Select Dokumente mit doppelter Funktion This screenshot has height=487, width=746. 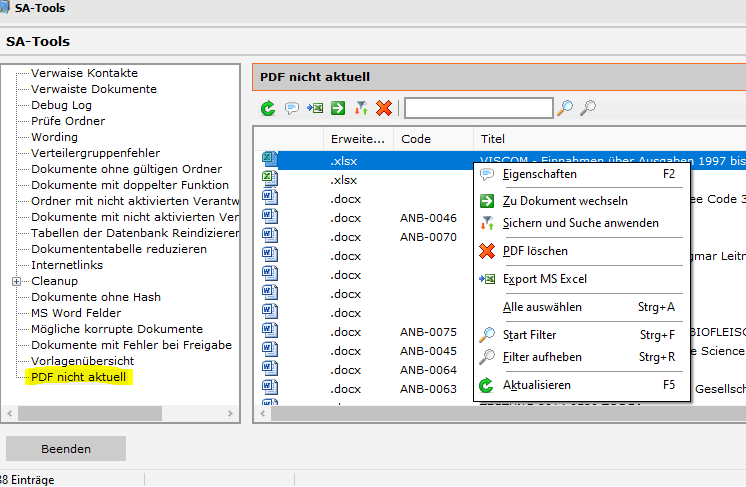[x=130, y=185]
